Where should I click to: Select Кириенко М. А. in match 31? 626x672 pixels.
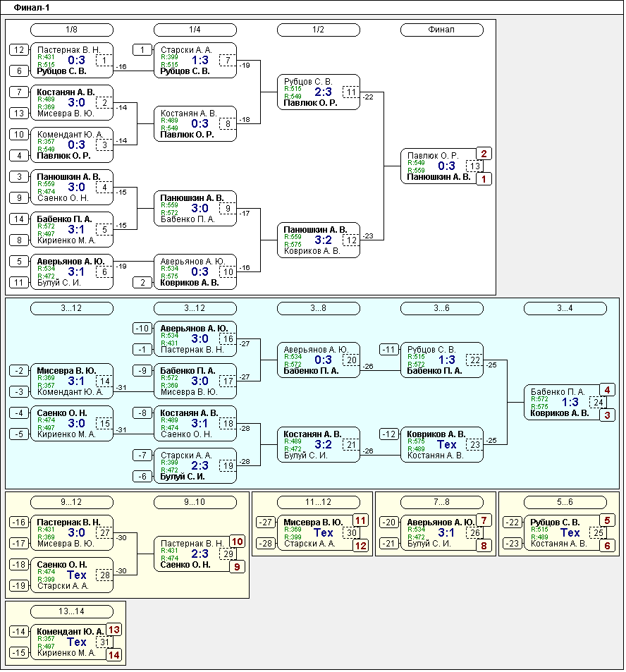click(66, 653)
